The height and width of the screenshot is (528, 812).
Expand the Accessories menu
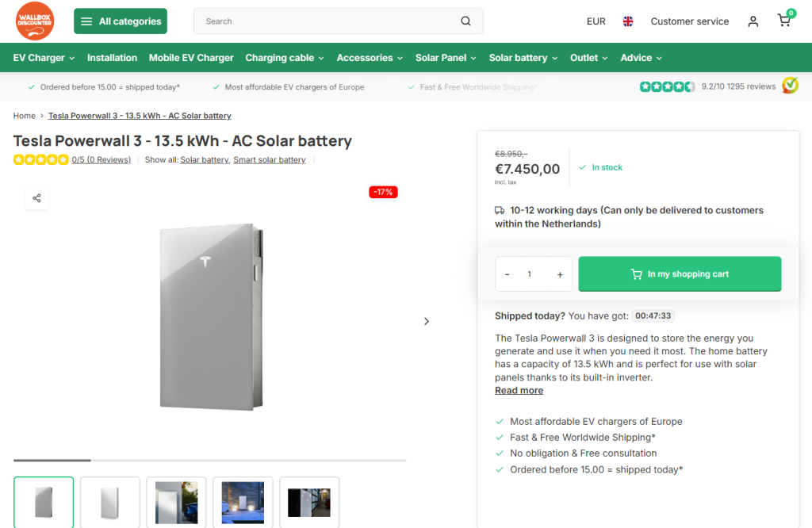click(x=370, y=57)
